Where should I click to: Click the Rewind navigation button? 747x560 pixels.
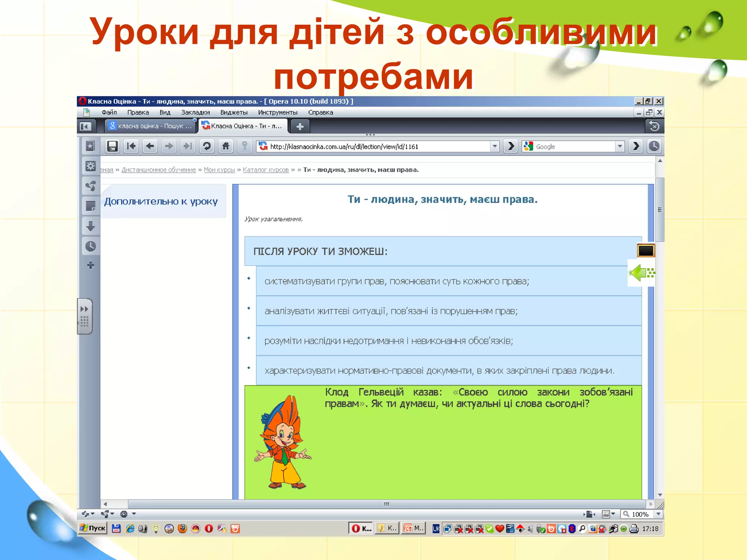point(131,146)
